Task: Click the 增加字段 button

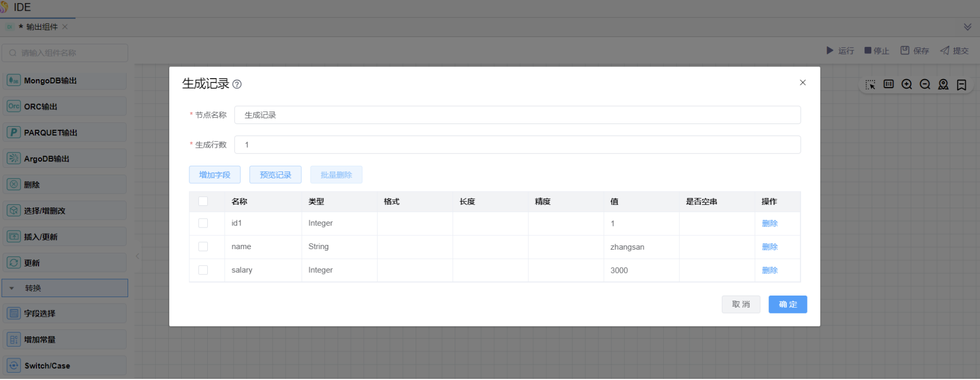Action: tap(215, 175)
